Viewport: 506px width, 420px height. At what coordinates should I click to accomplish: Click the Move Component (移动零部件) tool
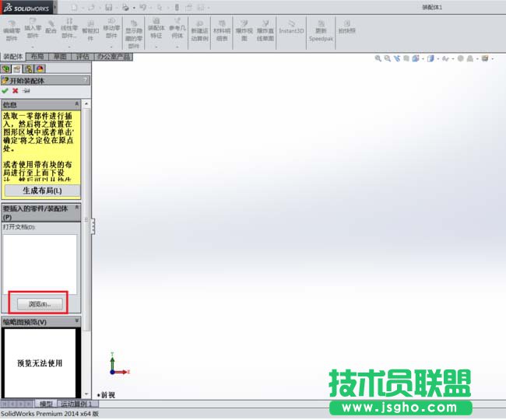click(x=111, y=28)
